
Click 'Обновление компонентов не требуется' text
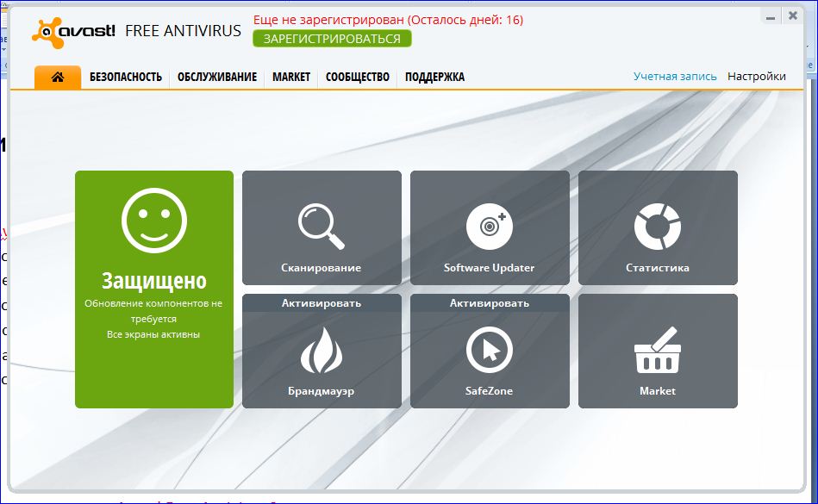click(153, 311)
